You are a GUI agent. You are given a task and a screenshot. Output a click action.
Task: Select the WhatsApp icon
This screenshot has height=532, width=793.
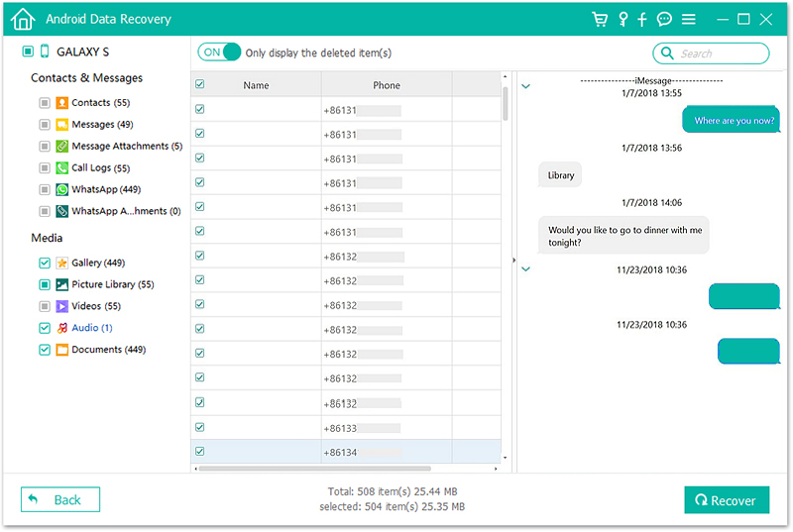(61, 190)
